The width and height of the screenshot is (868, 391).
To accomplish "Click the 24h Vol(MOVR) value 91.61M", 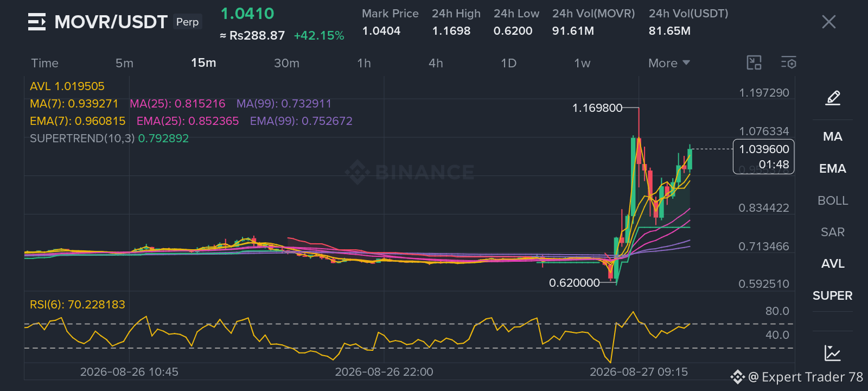I will pyautogui.click(x=573, y=31).
